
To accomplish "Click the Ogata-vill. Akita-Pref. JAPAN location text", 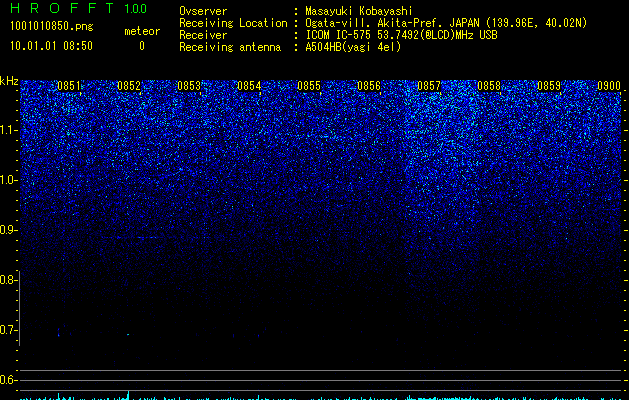I will point(446,23).
